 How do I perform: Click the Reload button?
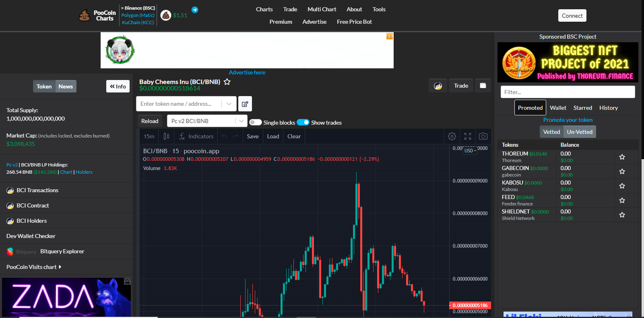click(x=150, y=121)
